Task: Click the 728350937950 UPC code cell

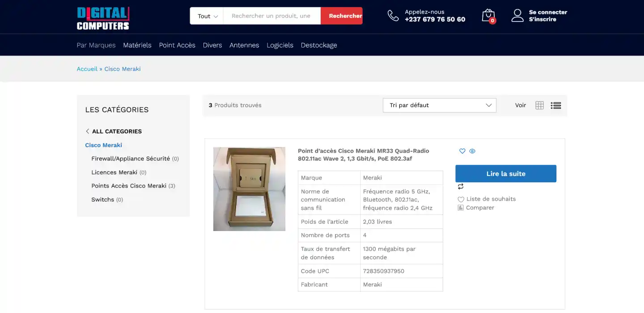Action: [x=402, y=271]
